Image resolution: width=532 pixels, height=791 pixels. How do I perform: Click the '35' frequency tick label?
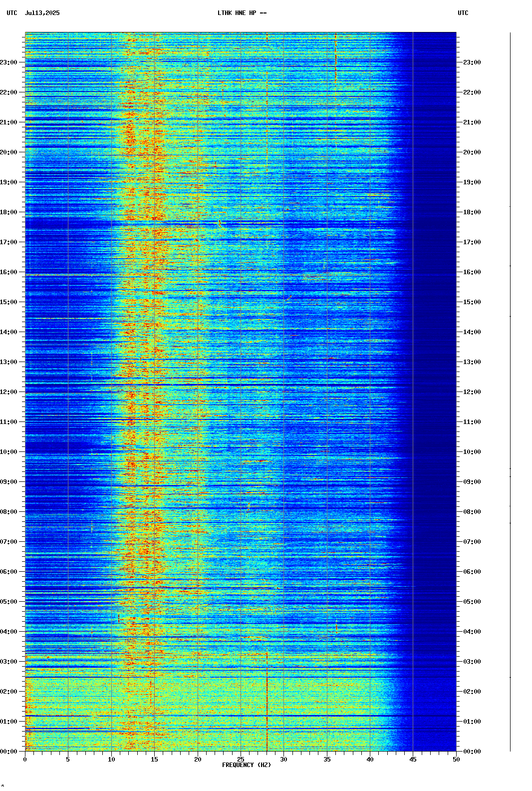pyautogui.click(x=327, y=760)
